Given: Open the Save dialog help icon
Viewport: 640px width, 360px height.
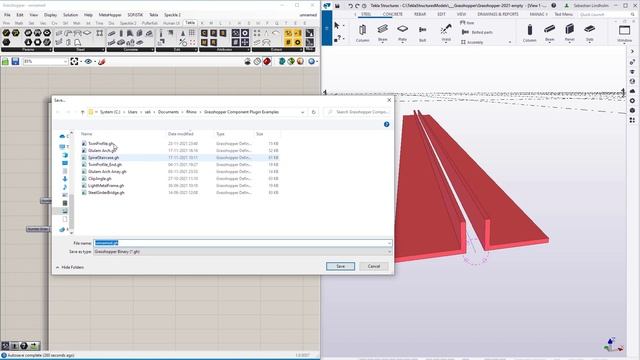Looking at the screenshot, I should (x=387, y=124).
